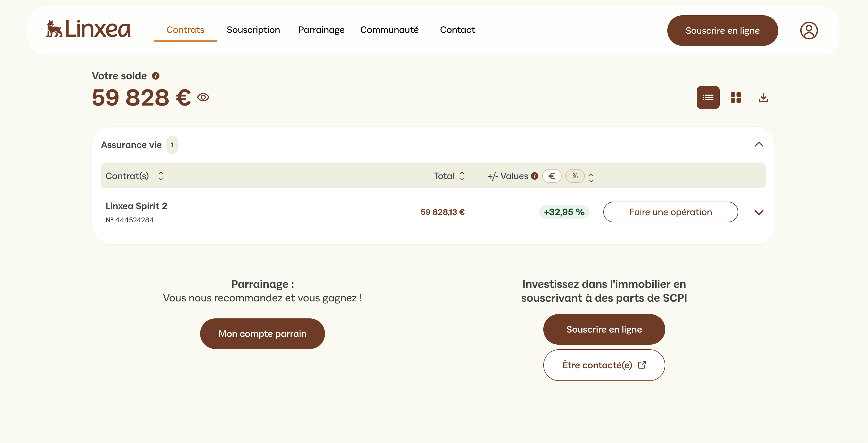Click Mon compte parrain button
The width and height of the screenshot is (868, 443).
tap(262, 333)
